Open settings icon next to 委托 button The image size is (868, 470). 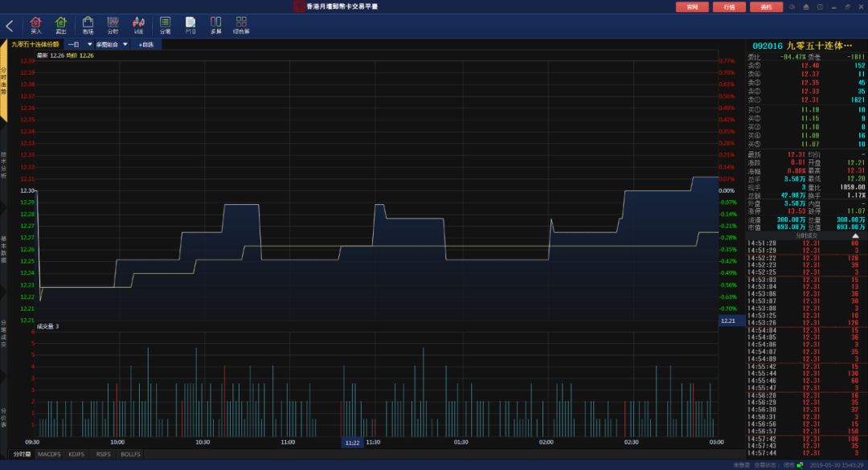point(792,6)
